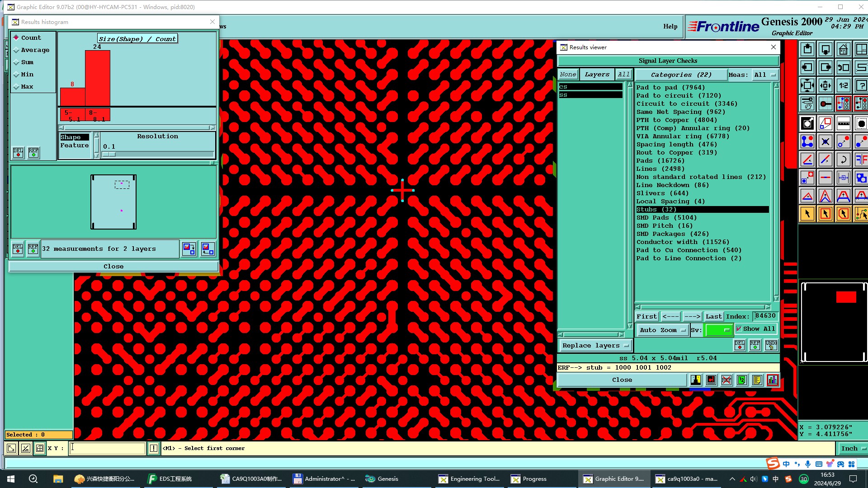Select the Max radio option
The height and width of the screenshot is (488, 868).
[x=27, y=87]
